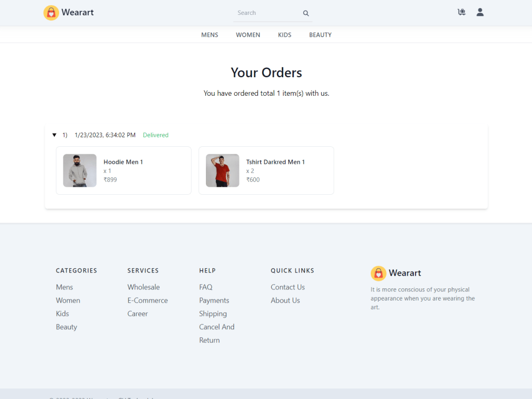
Task: Select the Hoodie Men 1 product title
Action: click(123, 162)
